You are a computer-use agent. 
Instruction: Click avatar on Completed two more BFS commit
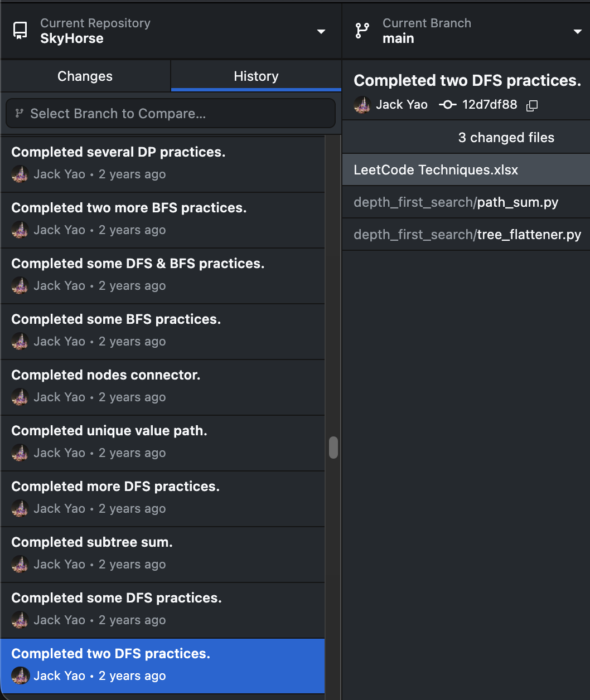coord(20,230)
